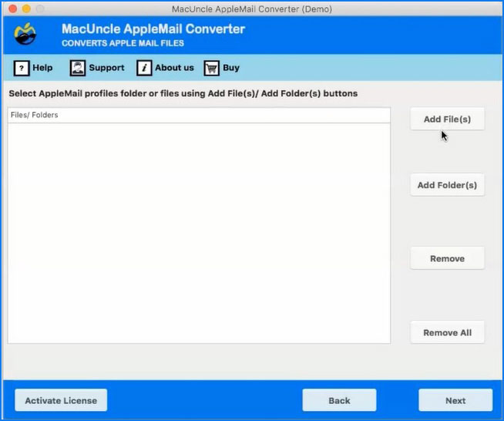Image resolution: width=504 pixels, height=421 pixels.
Task: Click the Activate License button
Action: [61, 400]
